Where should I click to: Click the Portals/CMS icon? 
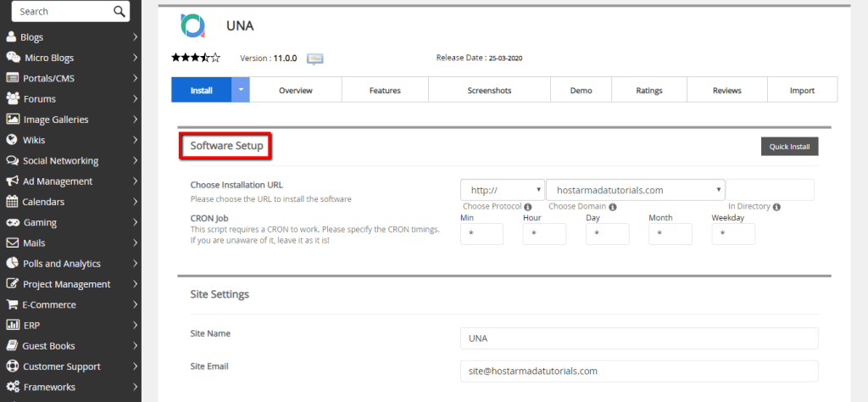click(12, 78)
